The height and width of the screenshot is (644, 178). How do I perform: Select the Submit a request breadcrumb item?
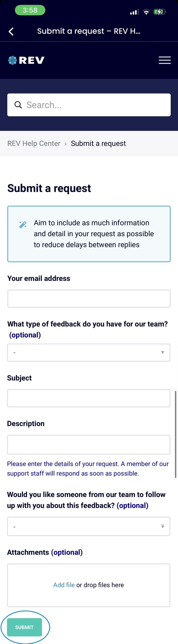pyautogui.click(x=98, y=143)
